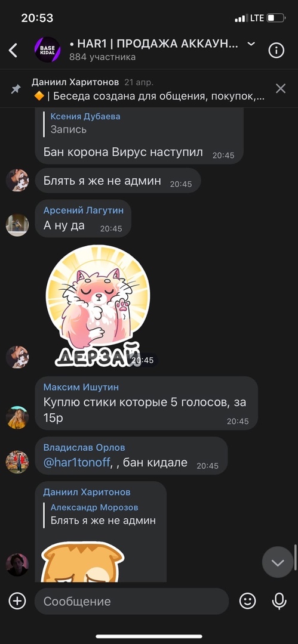
Task: Tap the ДЕРЗАЙ cat sticker
Action: coord(98,305)
